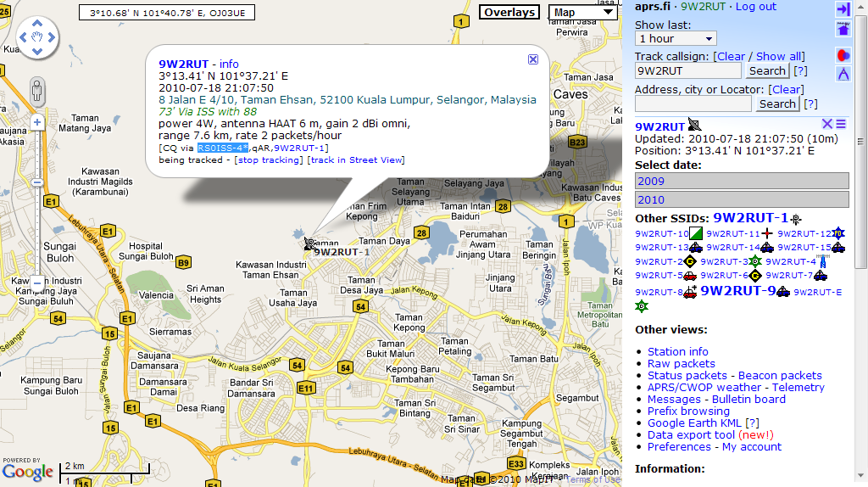Select the Street View pegman icon
Image resolution: width=868 pixels, height=487 pixels.
[x=37, y=91]
